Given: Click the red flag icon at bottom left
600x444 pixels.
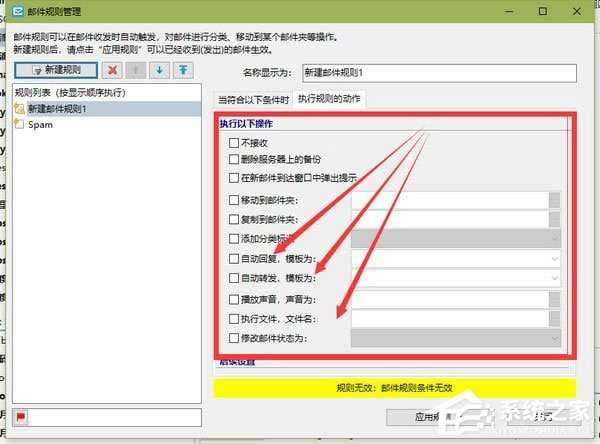Looking at the screenshot, I should pyautogui.click(x=19, y=416).
